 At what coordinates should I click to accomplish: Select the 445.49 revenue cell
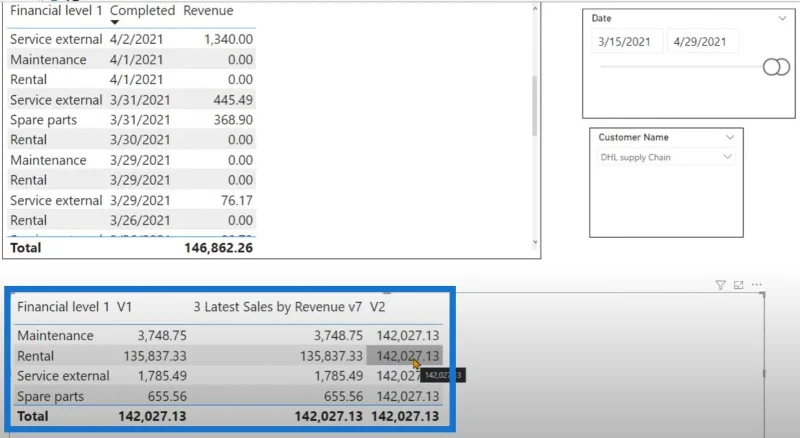[x=233, y=100]
